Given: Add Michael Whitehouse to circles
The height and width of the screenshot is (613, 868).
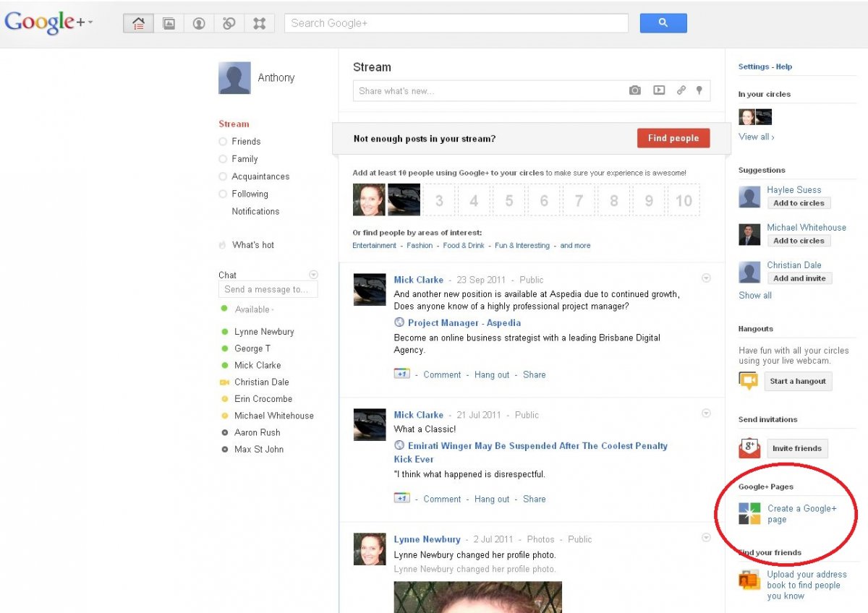Looking at the screenshot, I should pos(799,241).
